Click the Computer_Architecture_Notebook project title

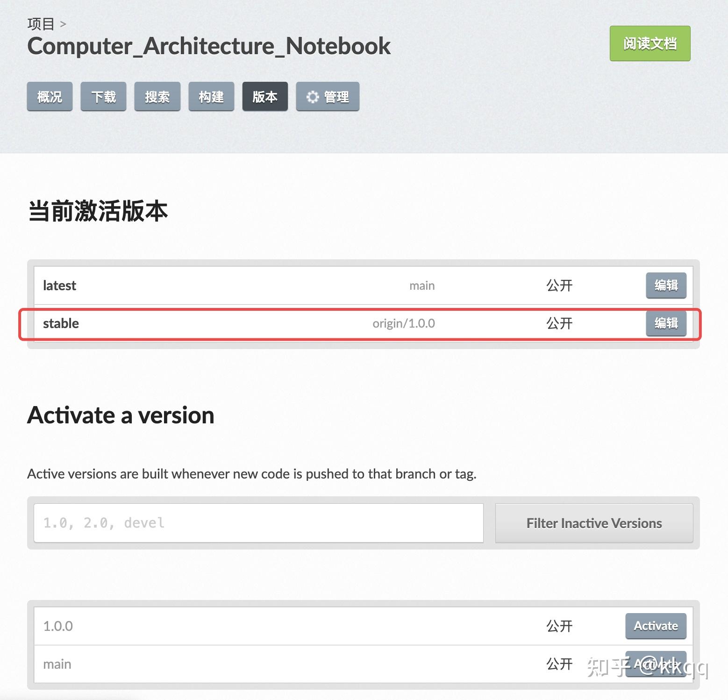209,46
